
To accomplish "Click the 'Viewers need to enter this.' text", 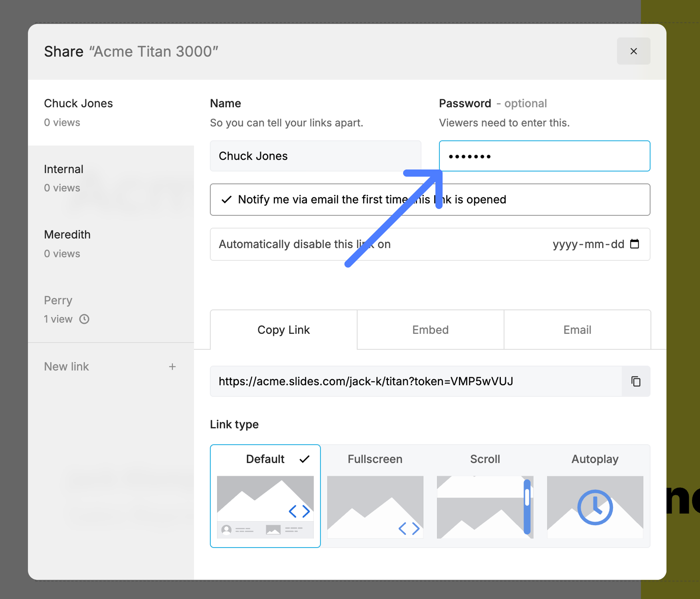I will 504,123.
